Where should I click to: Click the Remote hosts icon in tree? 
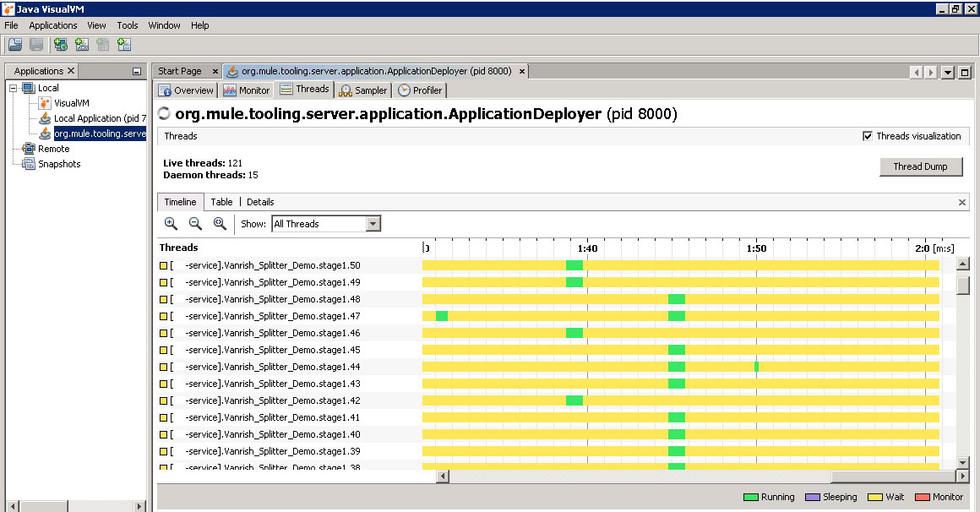[x=29, y=149]
